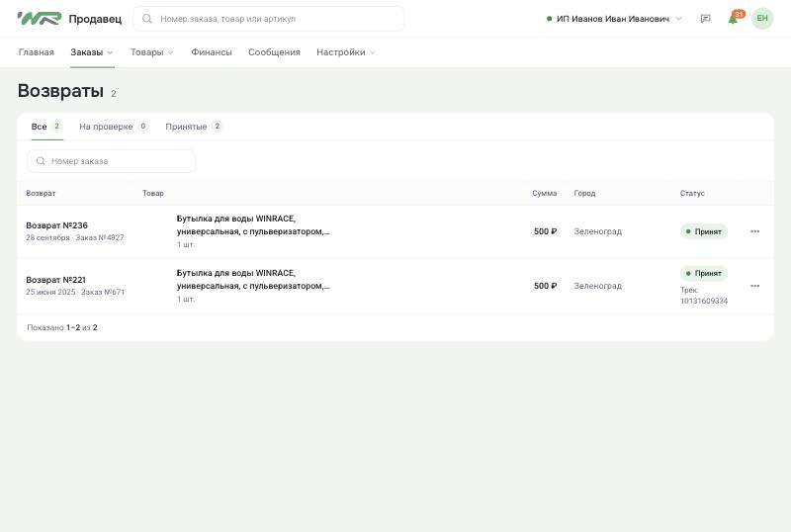Focus the Номер заказа filter field
The height and width of the screenshot is (532, 791).
coord(111,161)
